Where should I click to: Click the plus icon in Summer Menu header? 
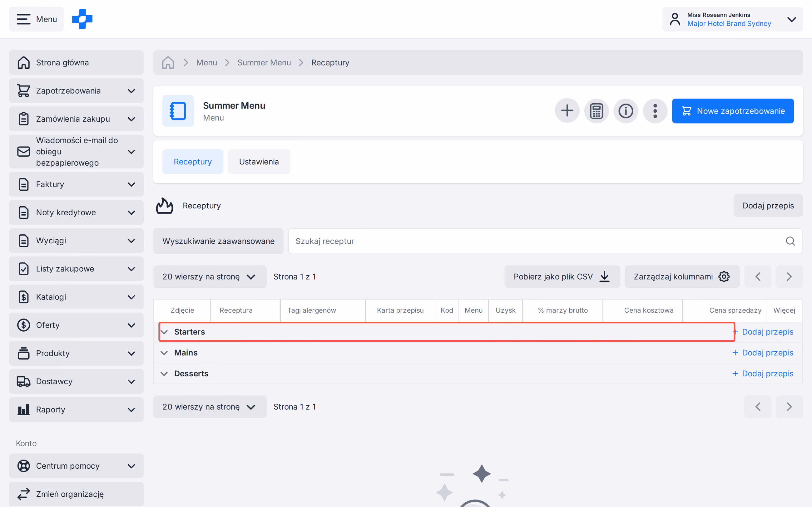coord(567,111)
